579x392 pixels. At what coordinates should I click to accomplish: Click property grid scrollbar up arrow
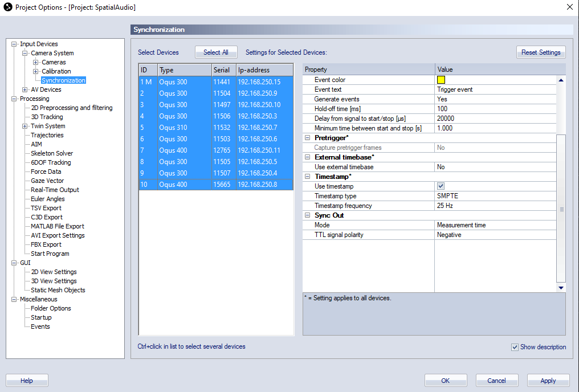point(561,80)
